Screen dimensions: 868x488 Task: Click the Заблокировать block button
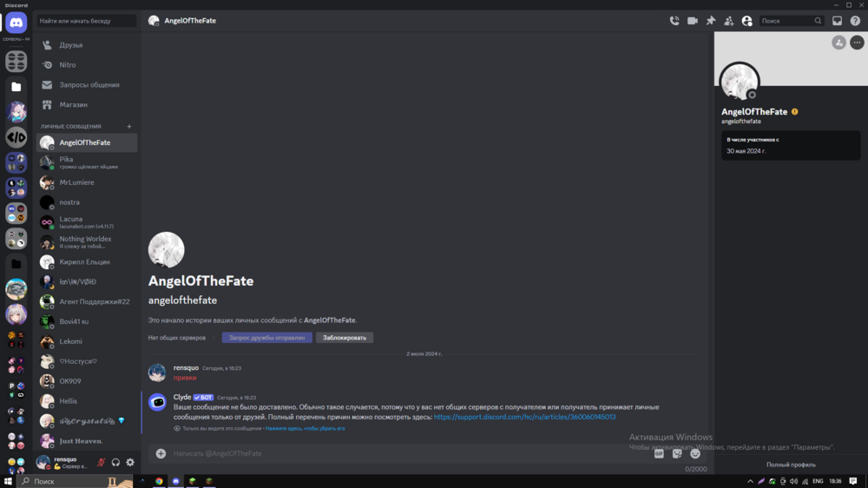(x=345, y=337)
